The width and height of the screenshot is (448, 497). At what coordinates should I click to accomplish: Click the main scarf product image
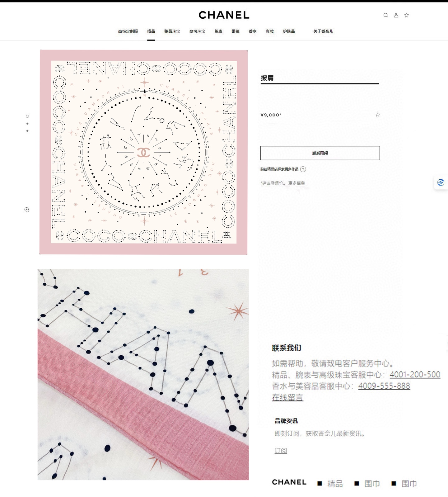coord(143,152)
